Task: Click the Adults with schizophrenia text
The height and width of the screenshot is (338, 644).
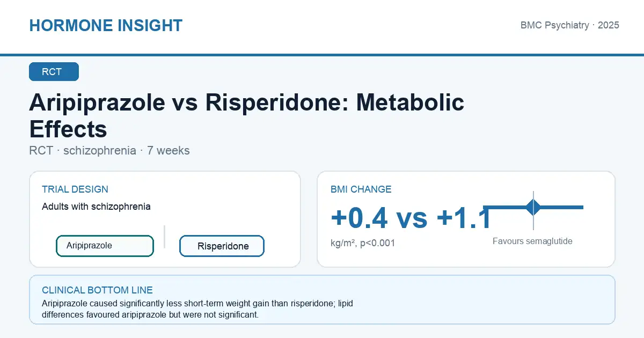Action: pos(96,207)
